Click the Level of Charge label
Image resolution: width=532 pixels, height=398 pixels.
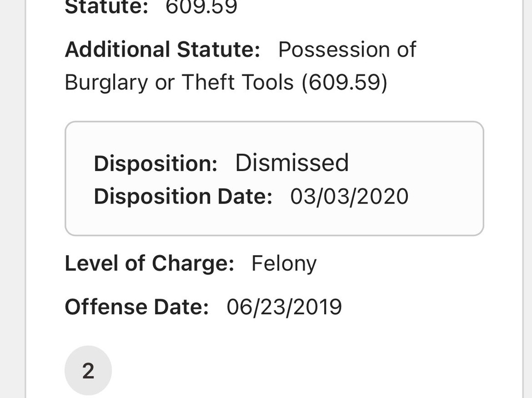click(x=149, y=264)
